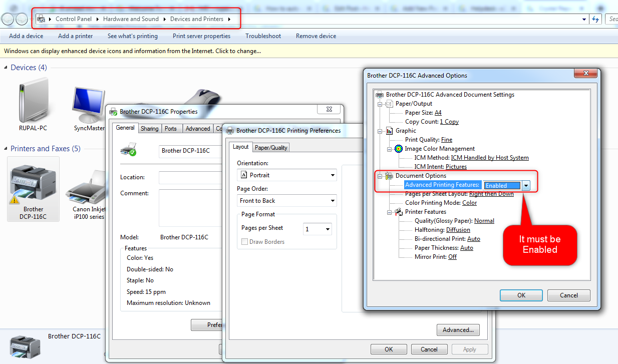Click Remove device in toolbar
This screenshot has height=364, width=618.
pos(316,36)
